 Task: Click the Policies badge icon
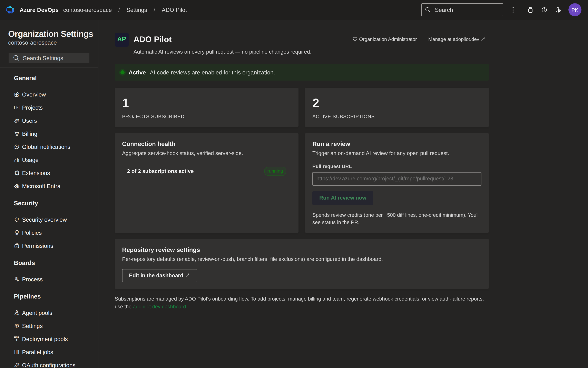tap(17, 233)
